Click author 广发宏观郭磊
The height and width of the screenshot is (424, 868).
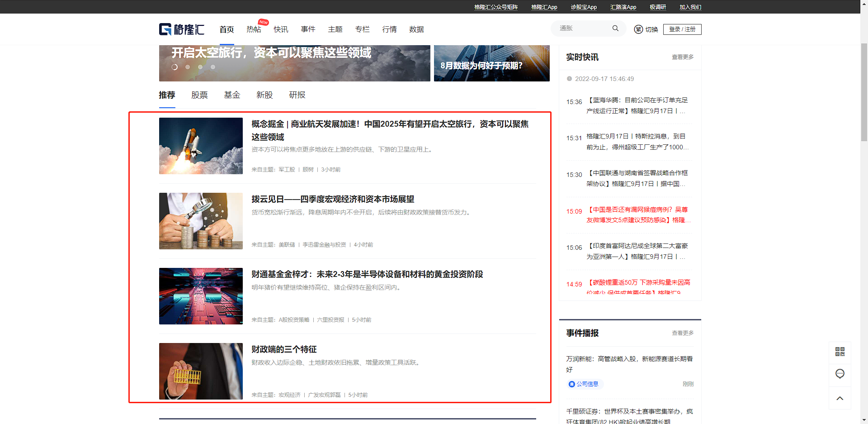point(324,395)
